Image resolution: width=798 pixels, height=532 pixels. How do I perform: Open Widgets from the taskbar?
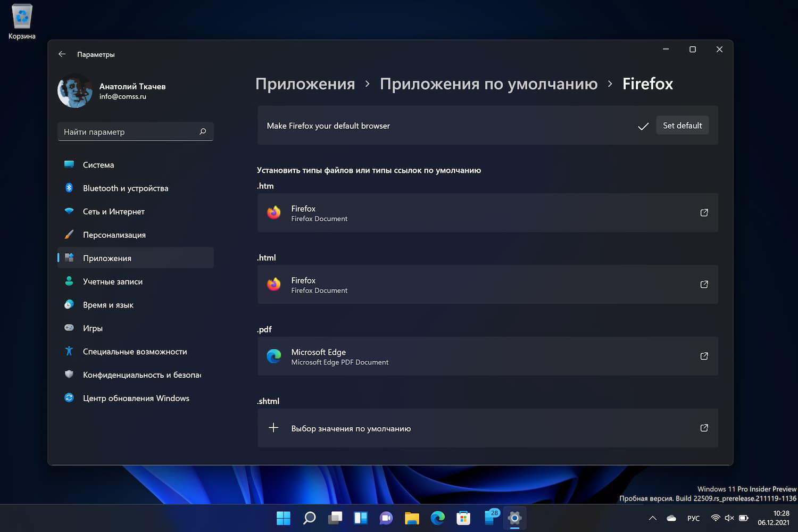pos(361,518)
